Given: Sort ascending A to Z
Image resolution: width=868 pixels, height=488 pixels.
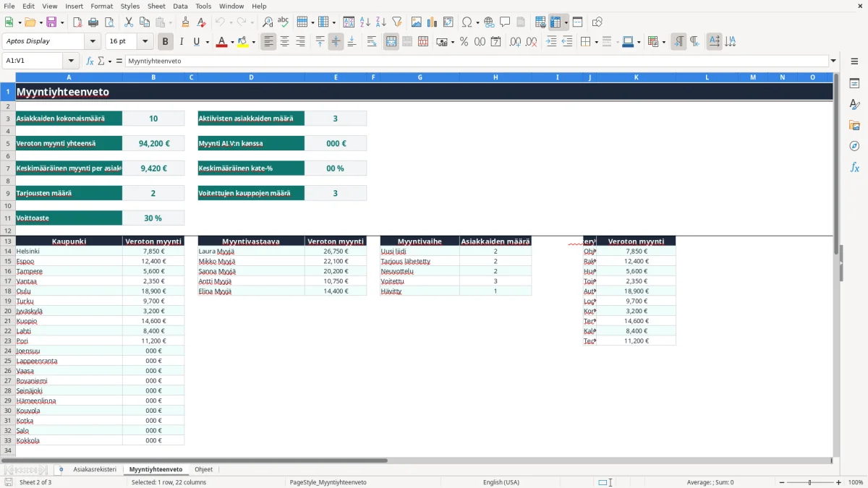Looking at the screenshot, I should tap(365, 22).
